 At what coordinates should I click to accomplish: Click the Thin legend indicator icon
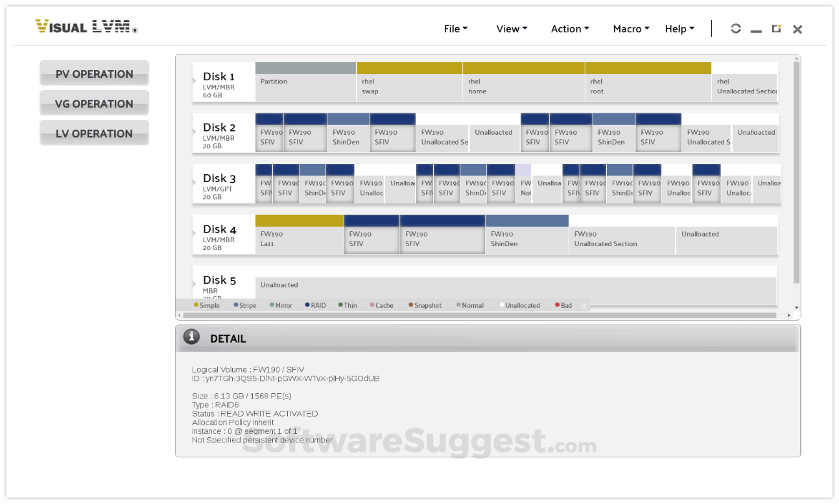pyautogui.click(x=340, y=305)
